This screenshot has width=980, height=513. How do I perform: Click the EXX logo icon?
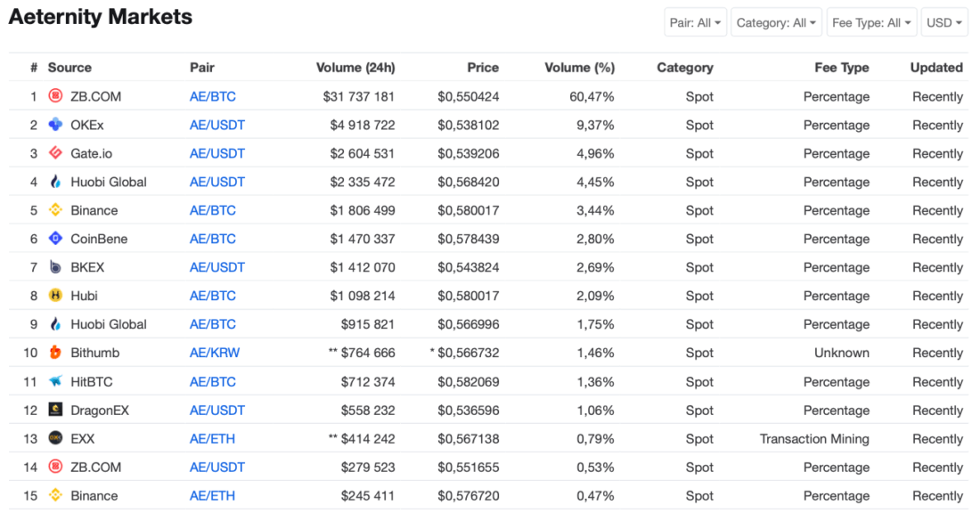(x=55, y=438)
